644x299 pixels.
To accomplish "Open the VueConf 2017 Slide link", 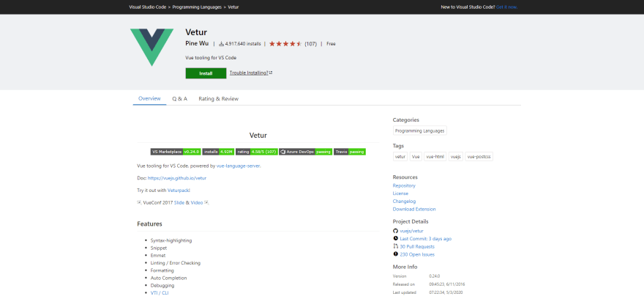I will (x=179, y=203).
